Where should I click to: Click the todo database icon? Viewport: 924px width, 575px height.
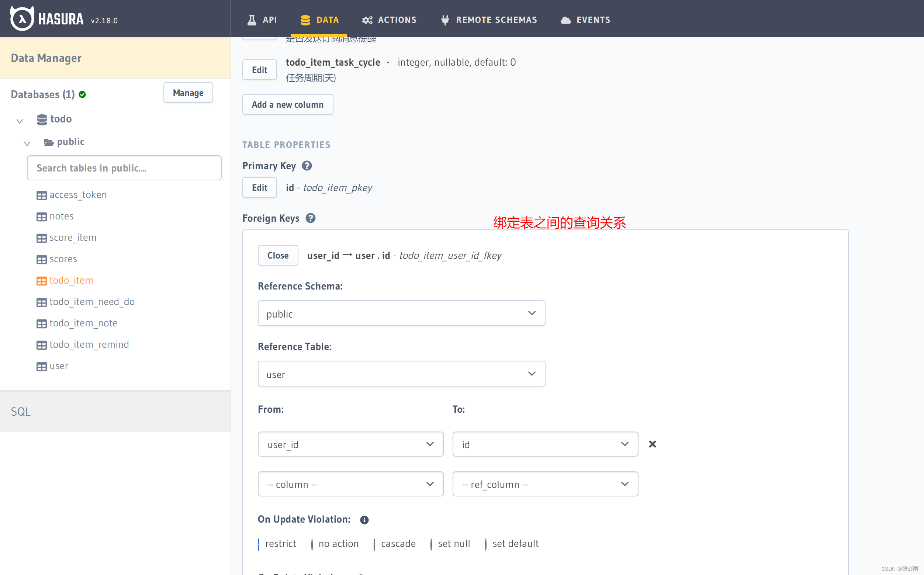pos(42,119)
